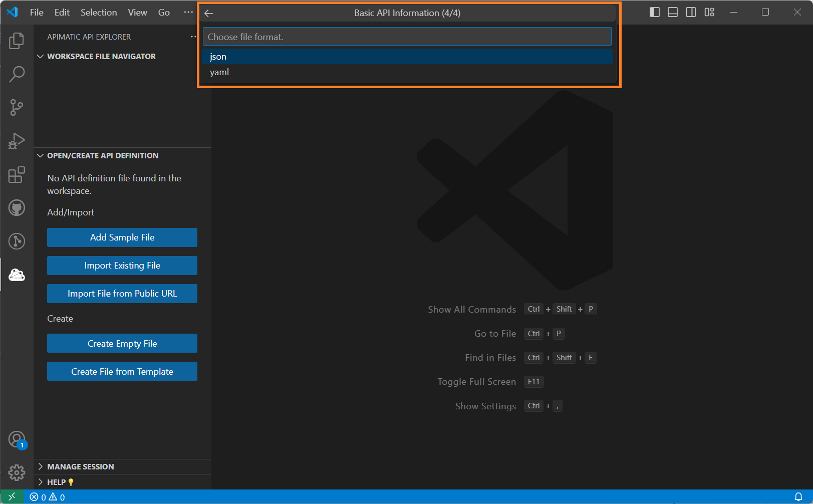Viewport: 813px width, 504px height.
Task: Click the remote window status icon
Action: [12, 497]
